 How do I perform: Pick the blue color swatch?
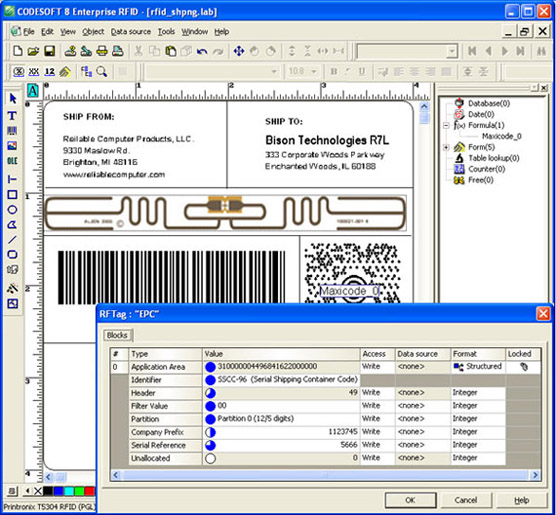(58, 491)
